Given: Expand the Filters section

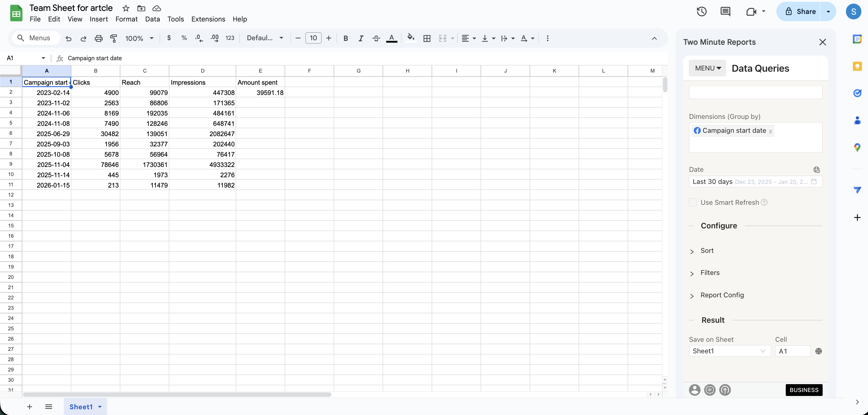Looking at the screenshot, I should point(710,273).
